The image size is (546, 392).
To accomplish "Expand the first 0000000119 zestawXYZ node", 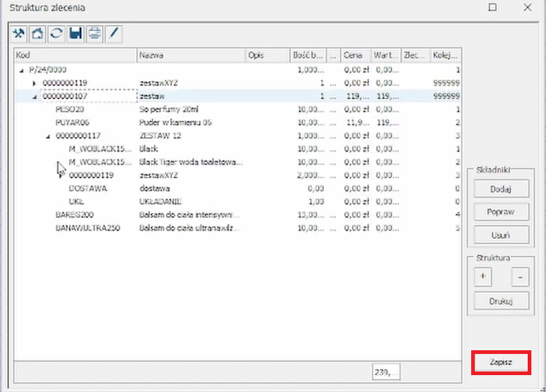I will click(34, 83).
